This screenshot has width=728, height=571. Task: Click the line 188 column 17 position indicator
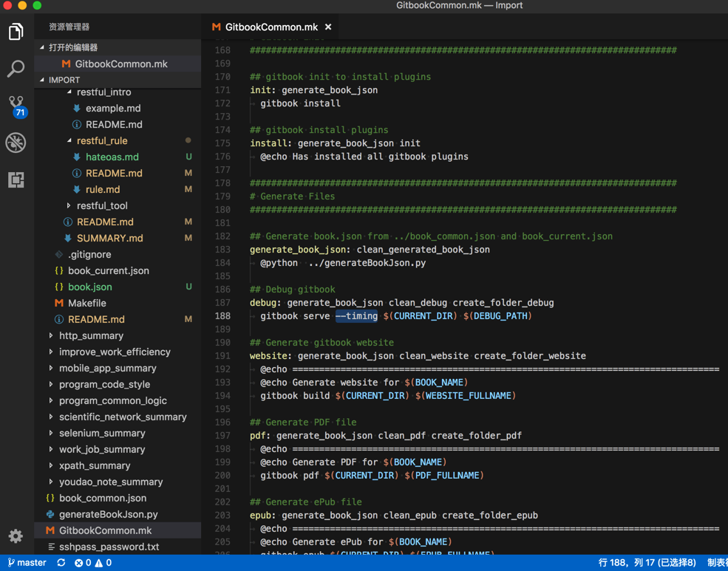pyautogui.click(x=647, y=563)
